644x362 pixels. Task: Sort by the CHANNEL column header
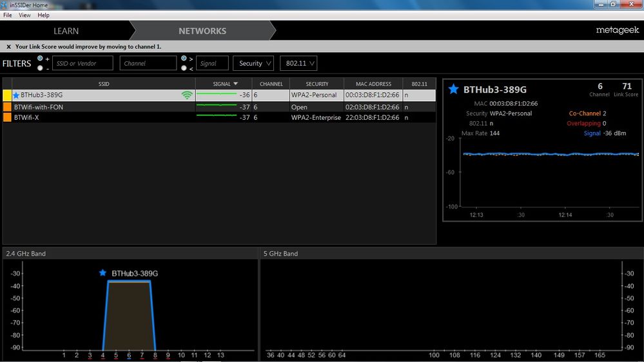[271, 84]
